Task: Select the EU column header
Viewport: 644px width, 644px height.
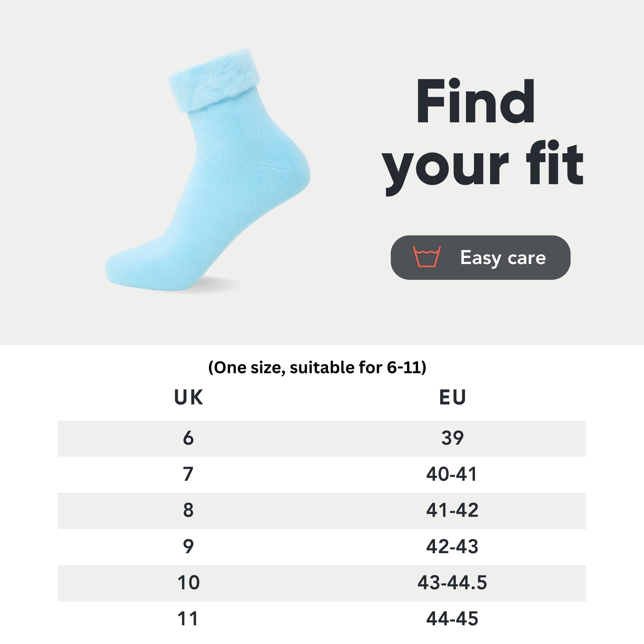Action: point(452,397)
